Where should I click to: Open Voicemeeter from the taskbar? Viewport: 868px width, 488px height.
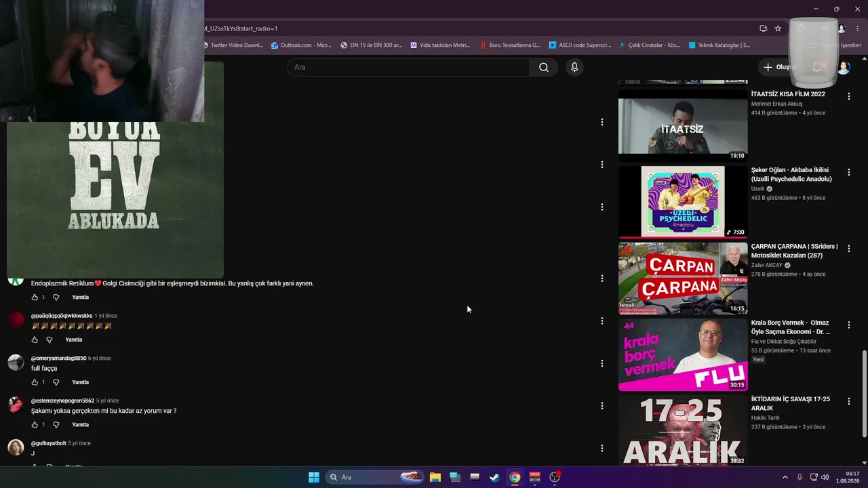pyautogui.click(x=534, y=477)
